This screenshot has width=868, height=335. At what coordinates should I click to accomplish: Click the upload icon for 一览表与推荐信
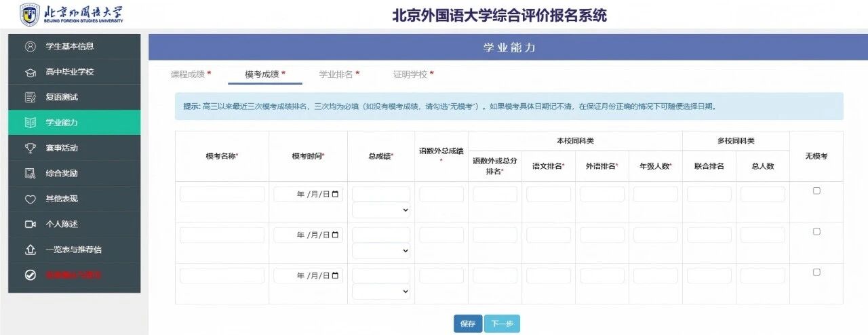30,250
